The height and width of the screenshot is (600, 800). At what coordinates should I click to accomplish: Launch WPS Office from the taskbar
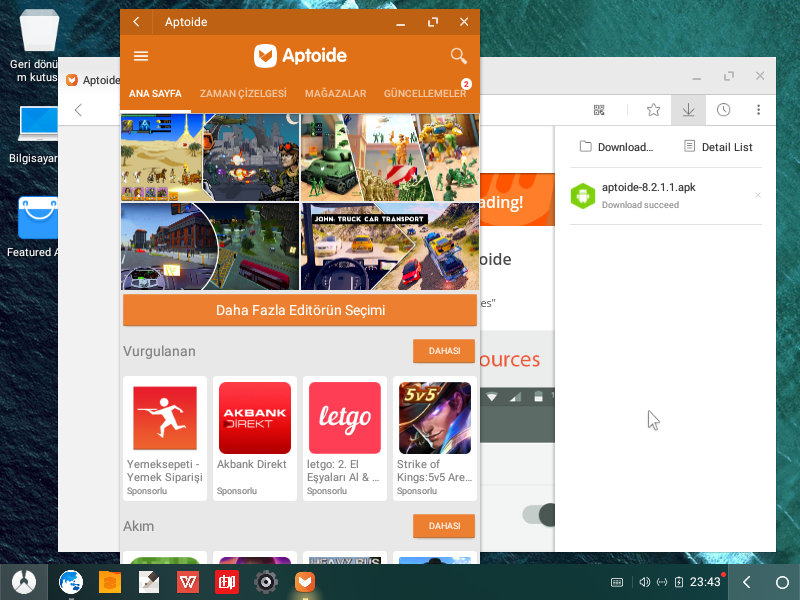pyautogui.click(x=188, y=582)
